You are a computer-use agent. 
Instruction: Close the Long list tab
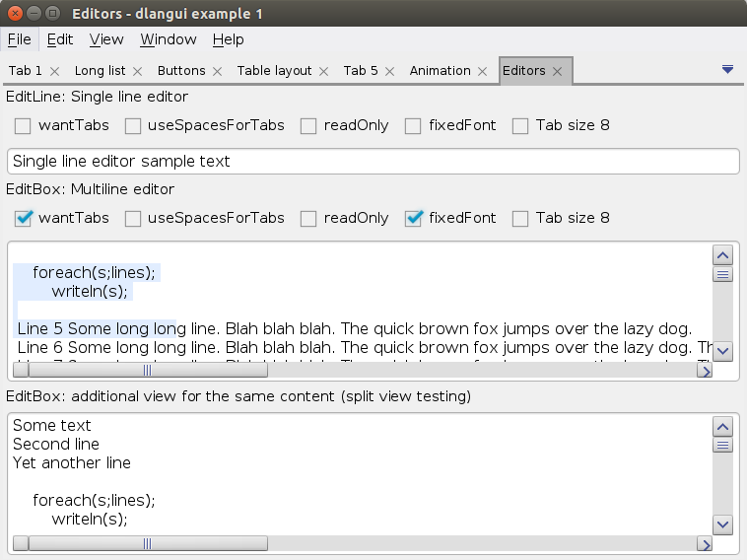[x=138, y=71]
